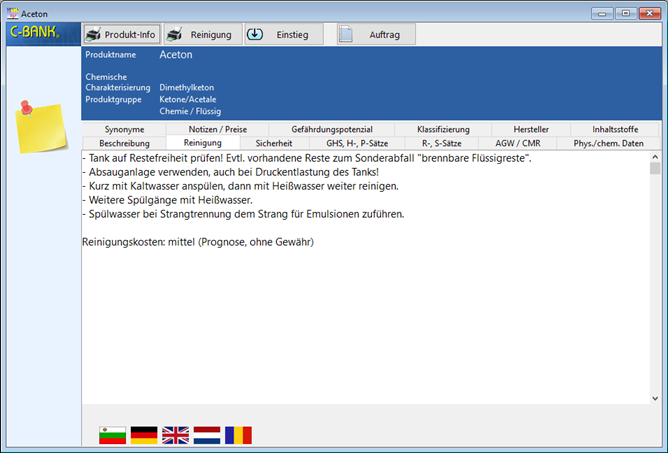Click the text area scrollbar down arrow

(x=655, y=398)
